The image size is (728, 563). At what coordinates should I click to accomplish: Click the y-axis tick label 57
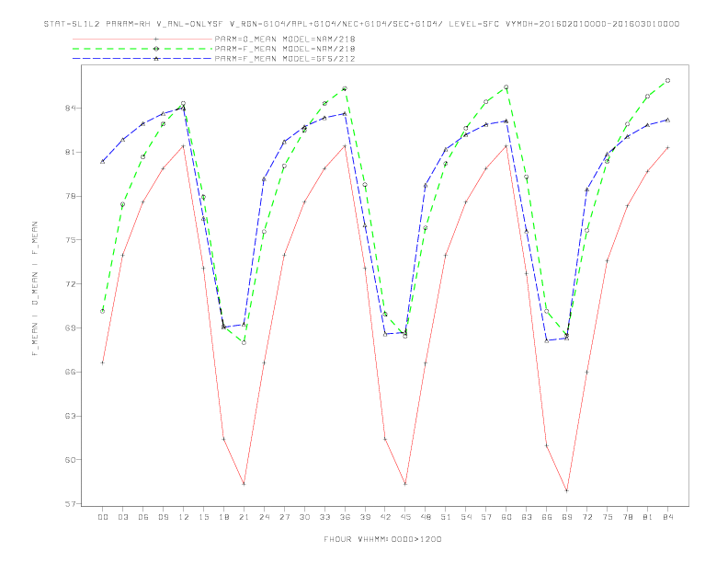click(70, 503)
